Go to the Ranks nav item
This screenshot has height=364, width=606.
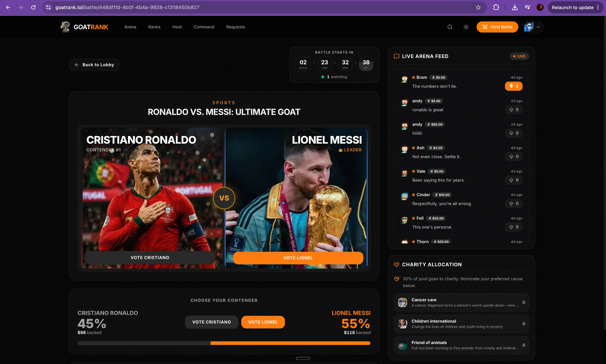154,27
